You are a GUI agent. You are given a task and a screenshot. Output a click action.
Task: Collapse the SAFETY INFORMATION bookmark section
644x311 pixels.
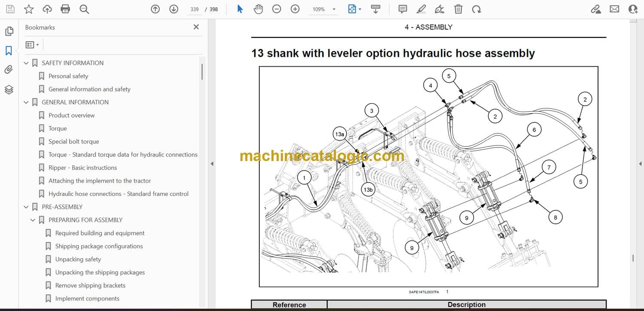click(26, 63)
